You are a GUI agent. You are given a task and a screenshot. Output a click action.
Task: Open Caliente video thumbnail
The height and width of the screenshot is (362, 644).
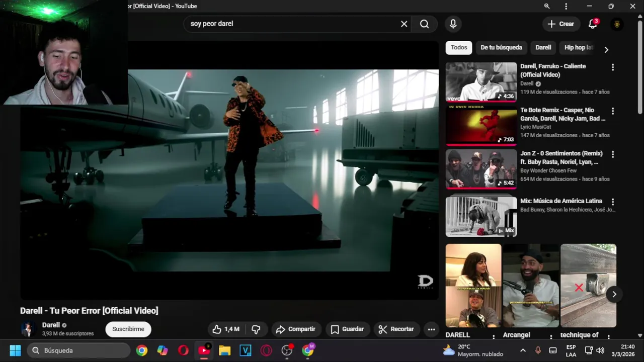(481, 82)
